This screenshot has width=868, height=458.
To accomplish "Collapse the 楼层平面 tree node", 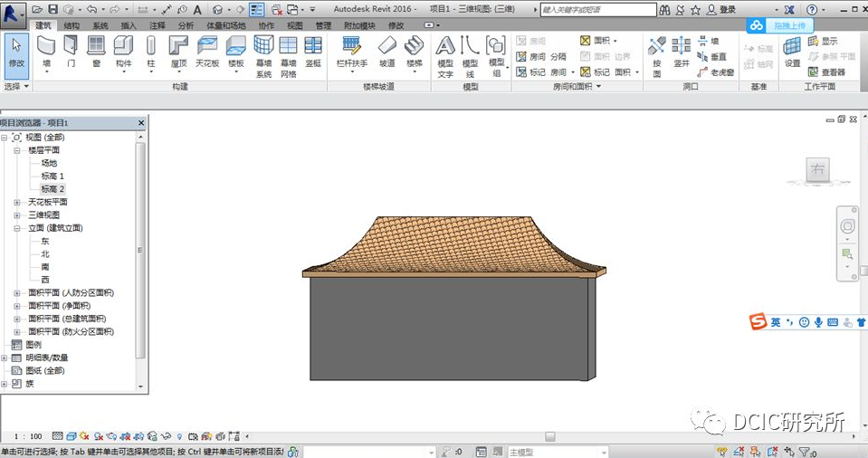I will 17,150.
